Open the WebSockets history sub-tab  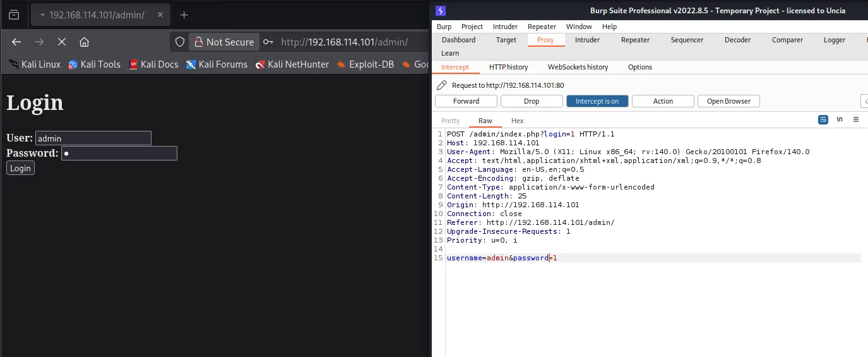click(x=578, y=67)
